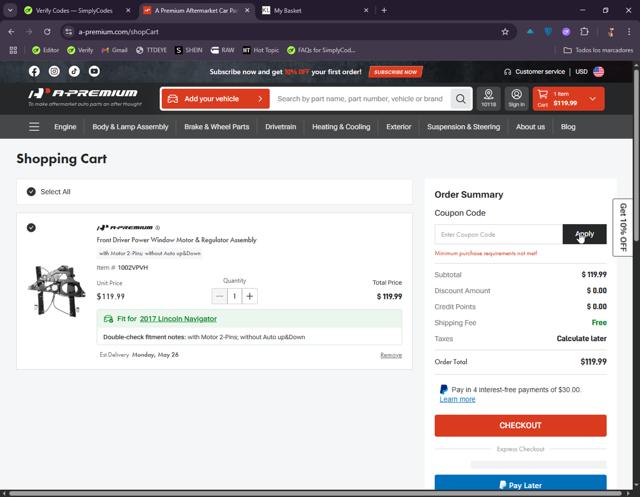Open Todos los marcadores folder

point(598,50)
